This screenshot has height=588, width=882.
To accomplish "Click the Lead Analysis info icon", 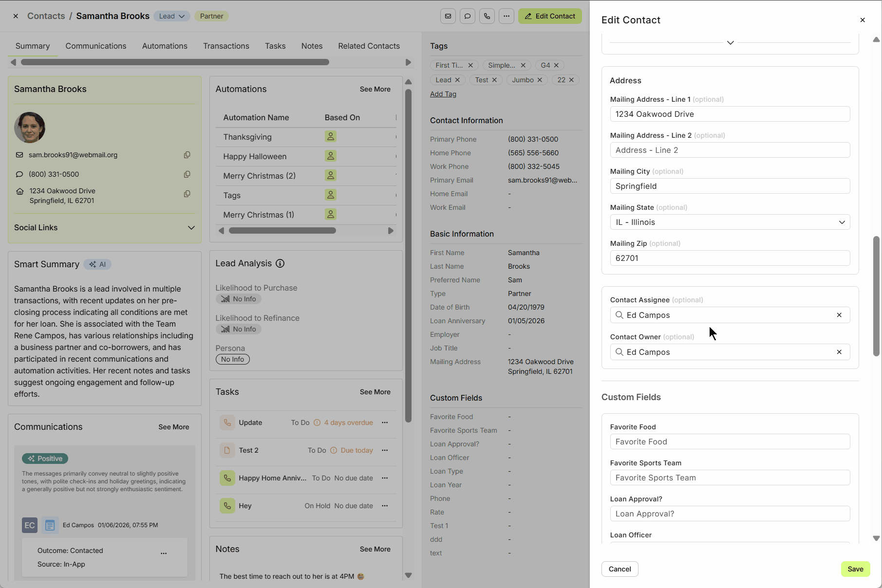I will click(x=280, y=263).
